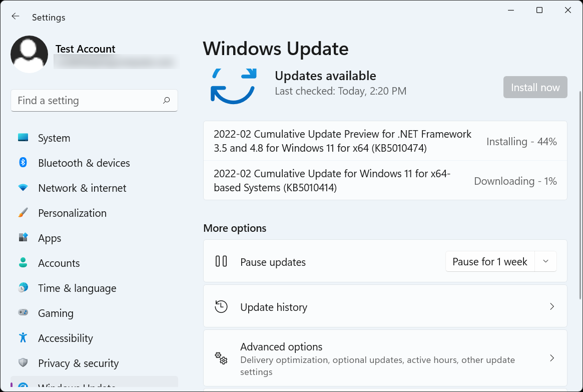The width and height of the screenshot is (583, 392).
Task: Click the Advanced options gears icon
Action: coord(221,358)
